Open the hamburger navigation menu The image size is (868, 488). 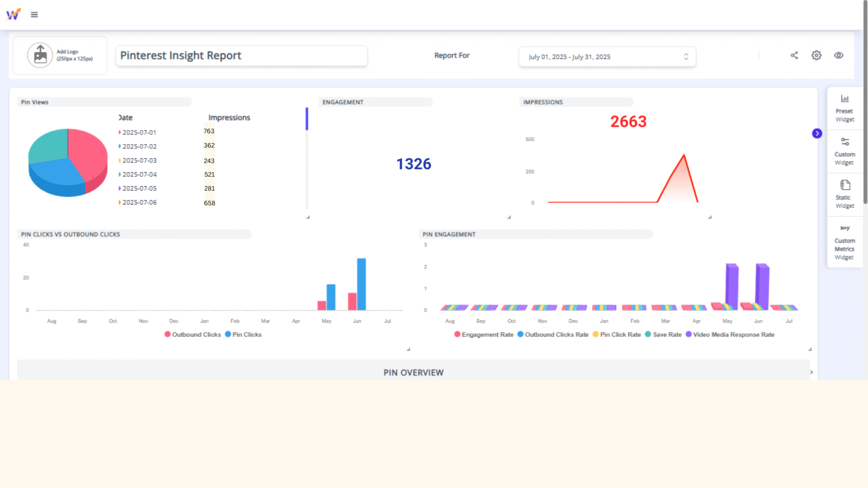[34, 14]
